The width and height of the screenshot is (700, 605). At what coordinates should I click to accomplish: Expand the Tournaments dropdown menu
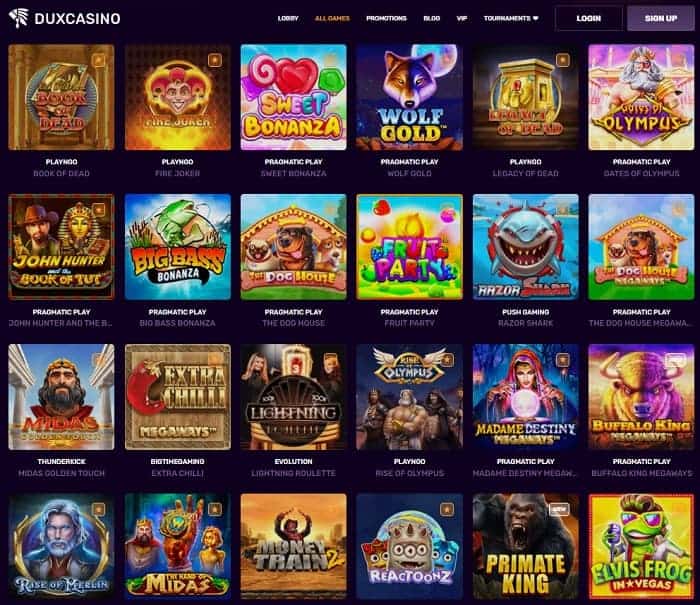click(511, 18)
